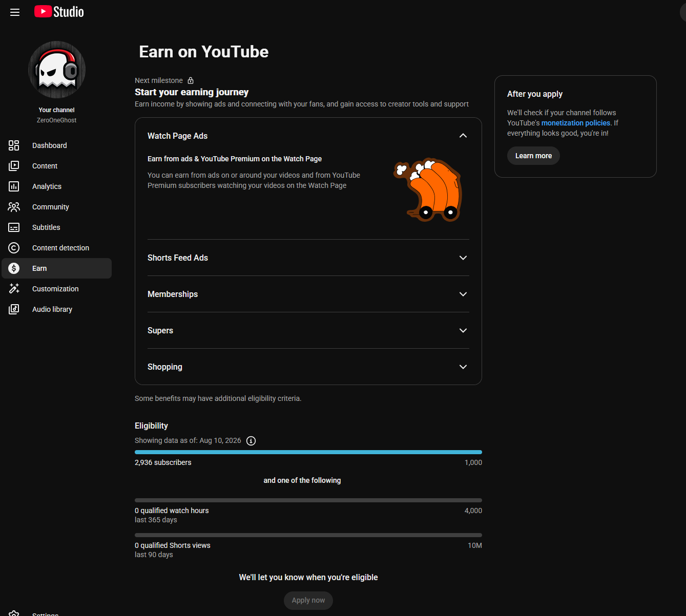
Task: Select Subtitles in the sidebar
Action: click(56, 227)
